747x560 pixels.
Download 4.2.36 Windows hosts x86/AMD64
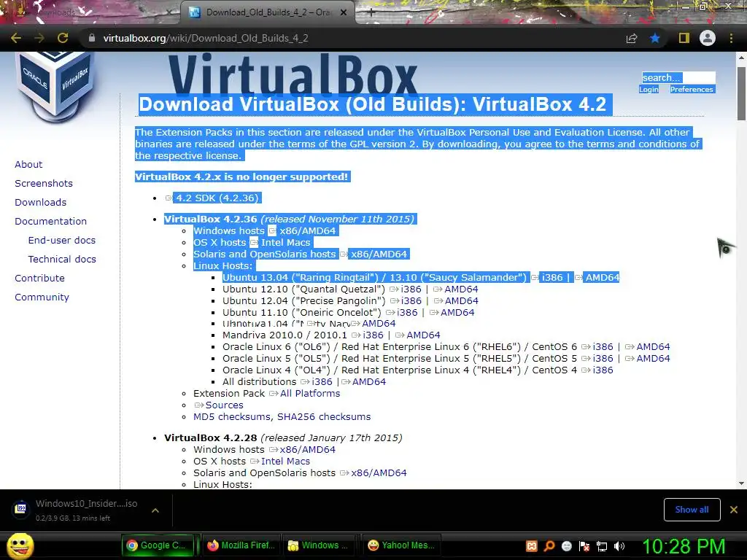point(307,231)
